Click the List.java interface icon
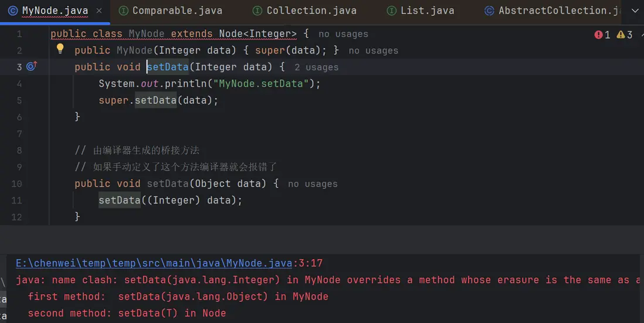The image size is (644, 323). tap(391, 11)
